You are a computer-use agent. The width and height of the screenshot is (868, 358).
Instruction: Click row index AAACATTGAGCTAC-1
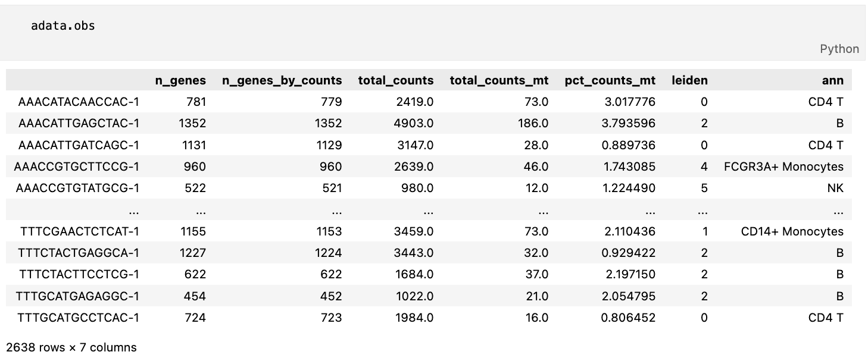[x=79, y=124]
